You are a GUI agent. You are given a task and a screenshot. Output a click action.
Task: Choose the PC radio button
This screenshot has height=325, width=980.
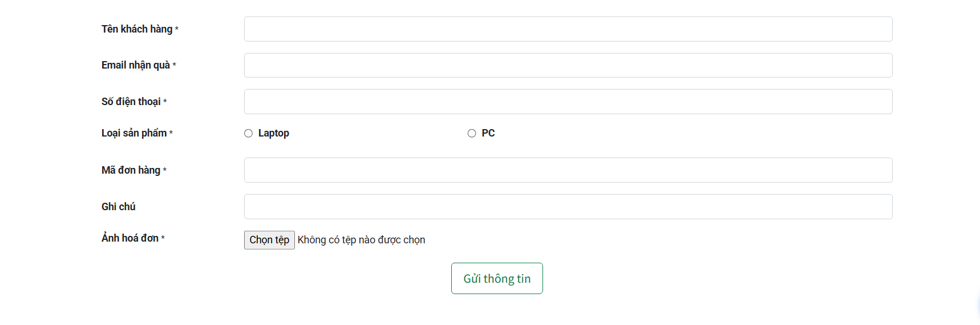[472, 133]
